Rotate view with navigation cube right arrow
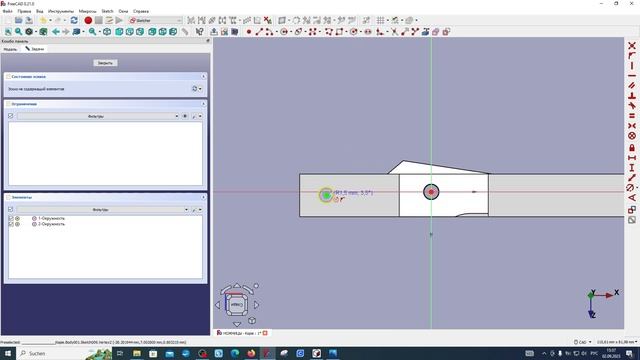The height and width of the screenshot is (360, 640). 257,304
